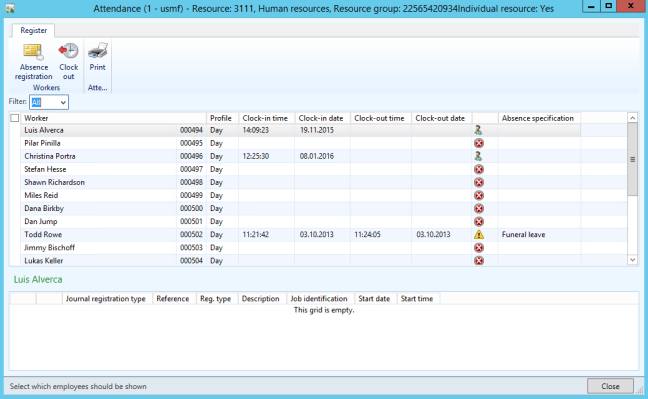Open Absence registration from the ribbon
This screenshot has width=648, height=399.
point(33,61)
